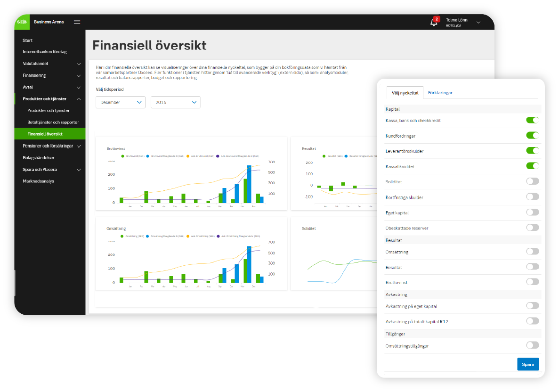This screenshot has width=559, height=392.
Task: Open the December month dropdown
Action: (121, 102)
